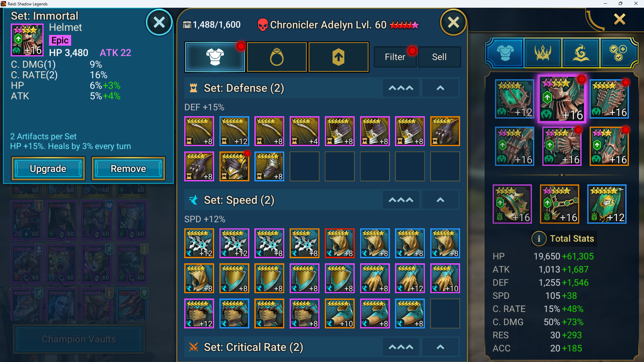Close the Immortal helmet detail panel
This screenshot has height=362, width=644.
159,22
